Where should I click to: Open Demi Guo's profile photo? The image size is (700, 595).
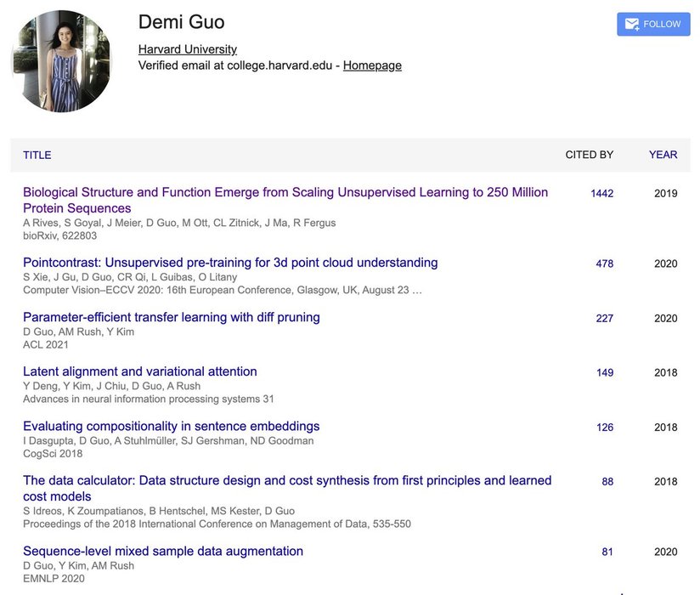pyautogui.click(x=62, y=61)
